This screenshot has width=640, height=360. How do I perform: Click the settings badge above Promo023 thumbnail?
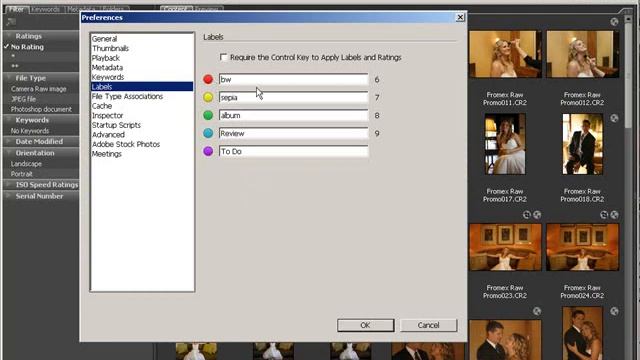point(537,215)
